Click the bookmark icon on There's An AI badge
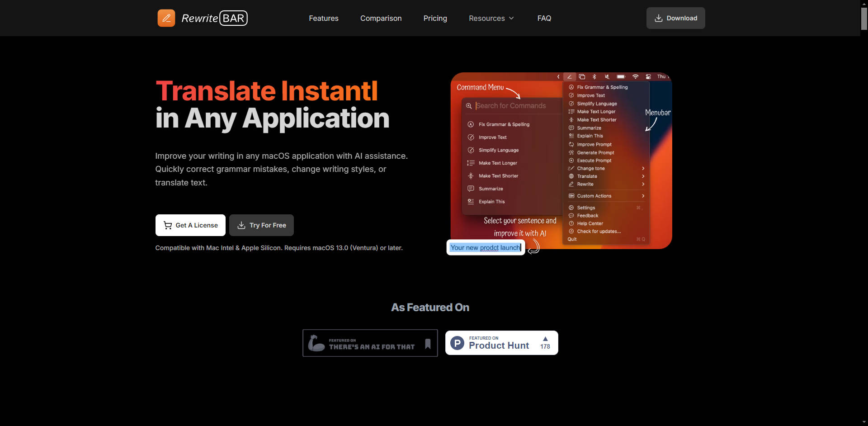Viewport: 868px width, 426px height. (428, 344)
